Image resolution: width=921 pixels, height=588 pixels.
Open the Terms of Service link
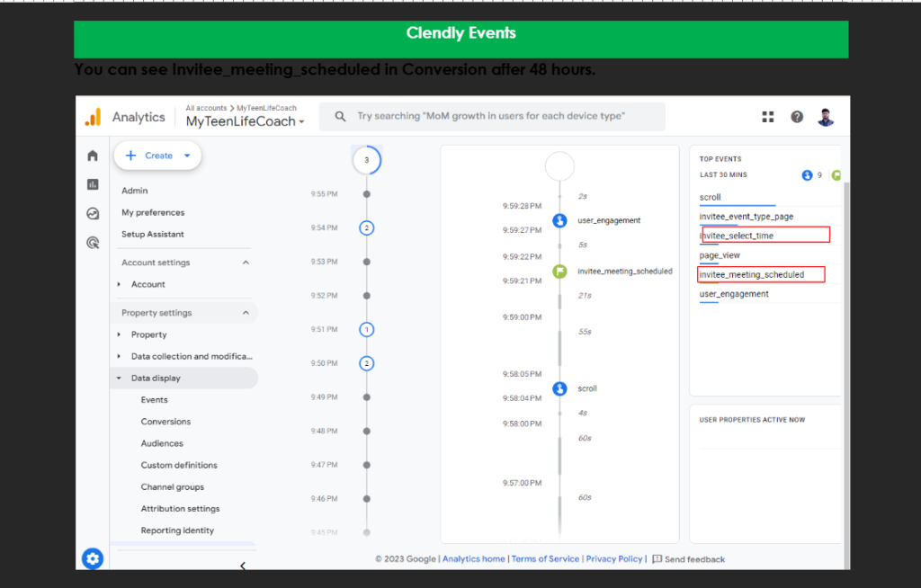tap(545, 559)
